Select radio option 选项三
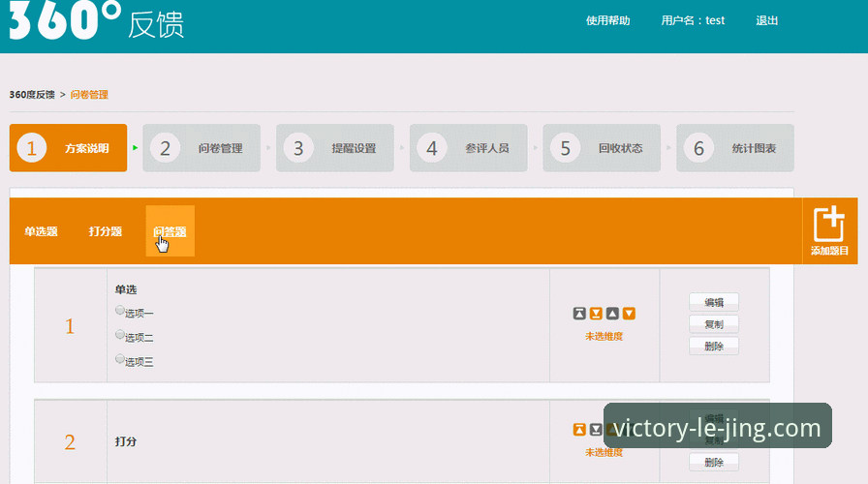The width and height of the screenshot is (868, 484). pyautogui.click(x=119, y=358)
